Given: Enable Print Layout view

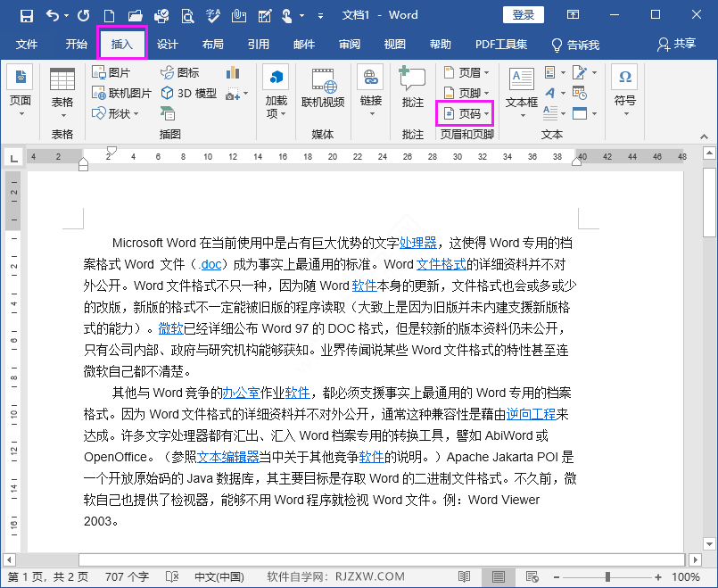Looking at the screenshot, I should [x=497, y=576].
